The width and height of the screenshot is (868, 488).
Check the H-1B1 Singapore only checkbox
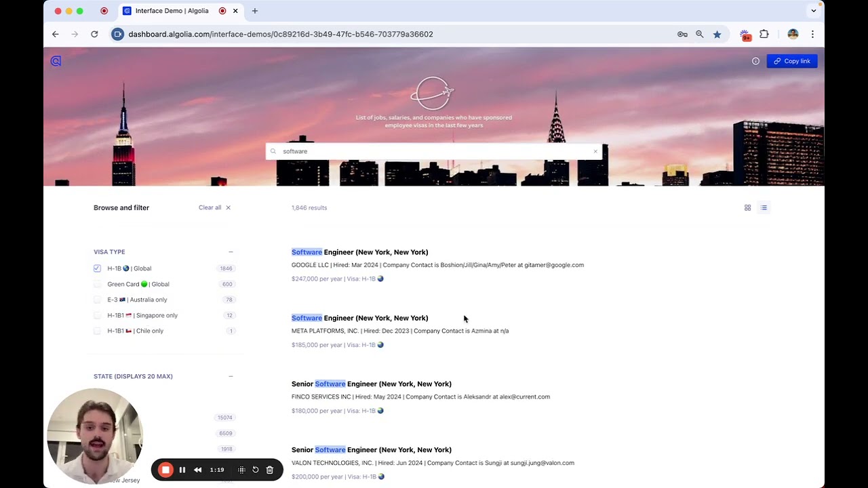[x=97, y=315]
